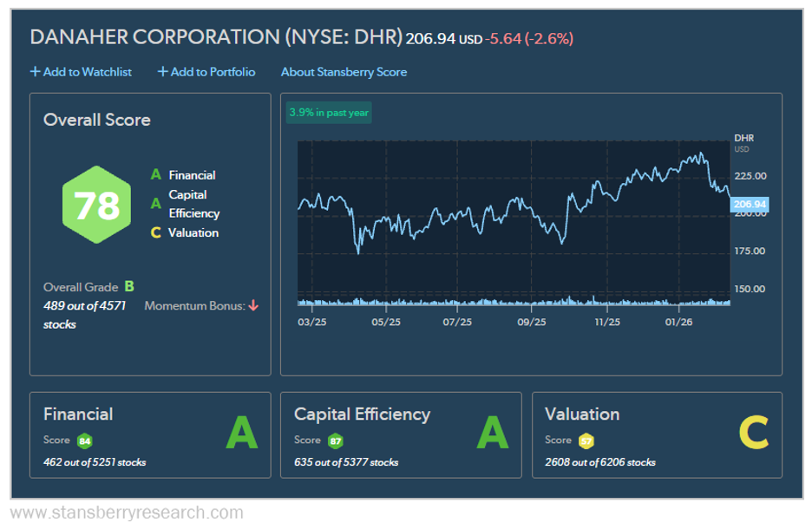
Task: Click the red Momentum Bonus down arrow
Action: point(254,305)
